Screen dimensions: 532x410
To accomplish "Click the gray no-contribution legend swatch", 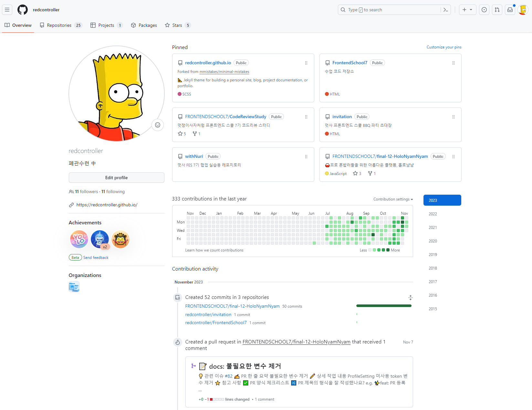I will tap(370, 250).
